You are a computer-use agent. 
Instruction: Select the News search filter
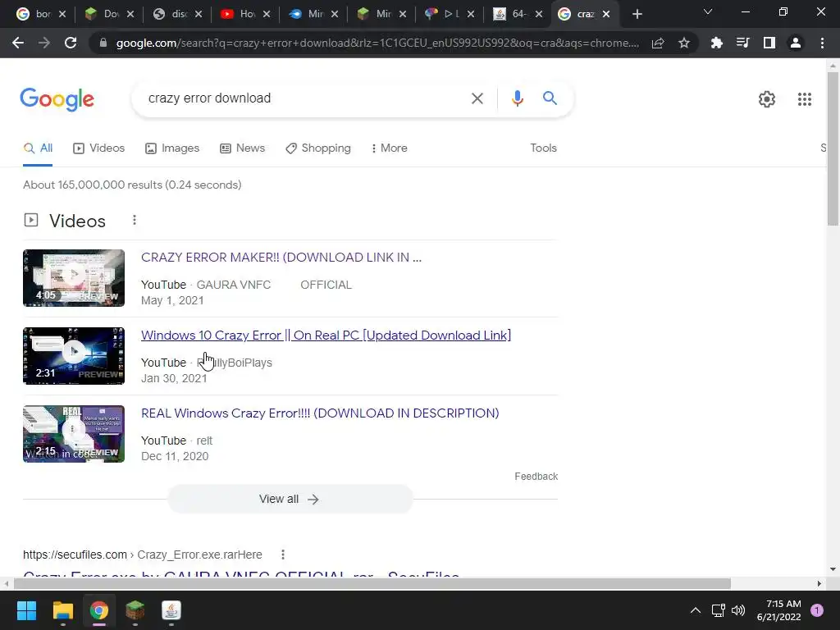click(242, 148)
